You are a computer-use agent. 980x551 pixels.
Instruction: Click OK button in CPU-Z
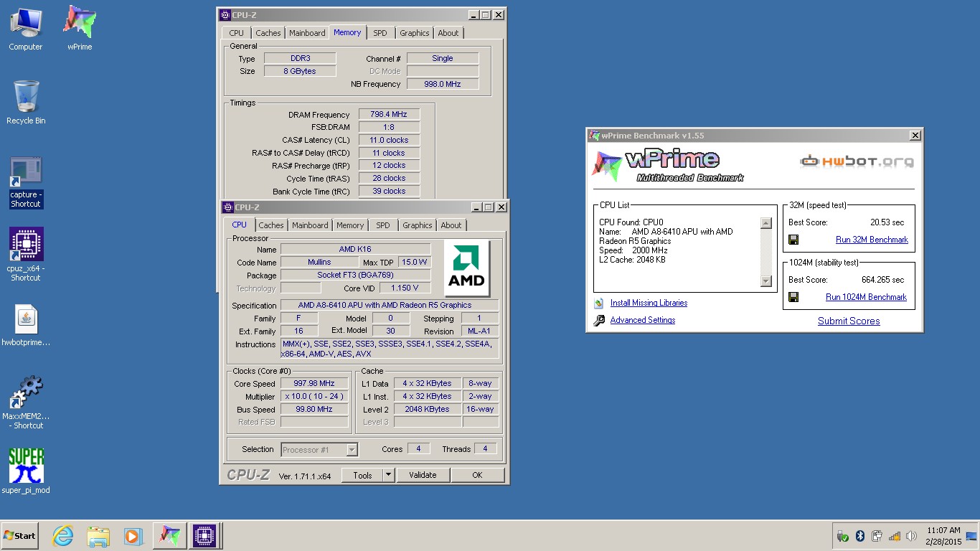(477, 475)
